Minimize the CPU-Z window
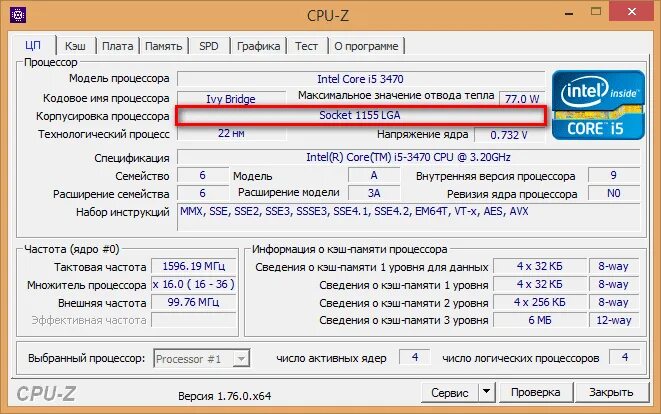661x414 pixels. [569, 13]
